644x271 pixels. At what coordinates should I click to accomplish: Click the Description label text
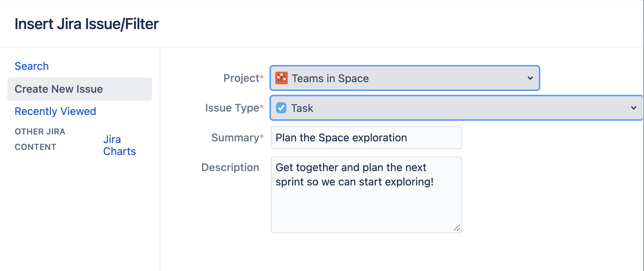click(230, 167)
